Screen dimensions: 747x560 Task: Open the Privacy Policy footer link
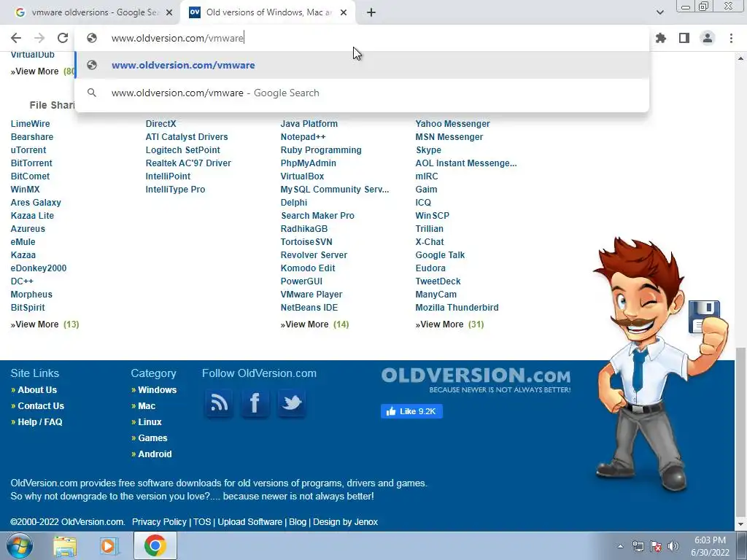point(159,522)
